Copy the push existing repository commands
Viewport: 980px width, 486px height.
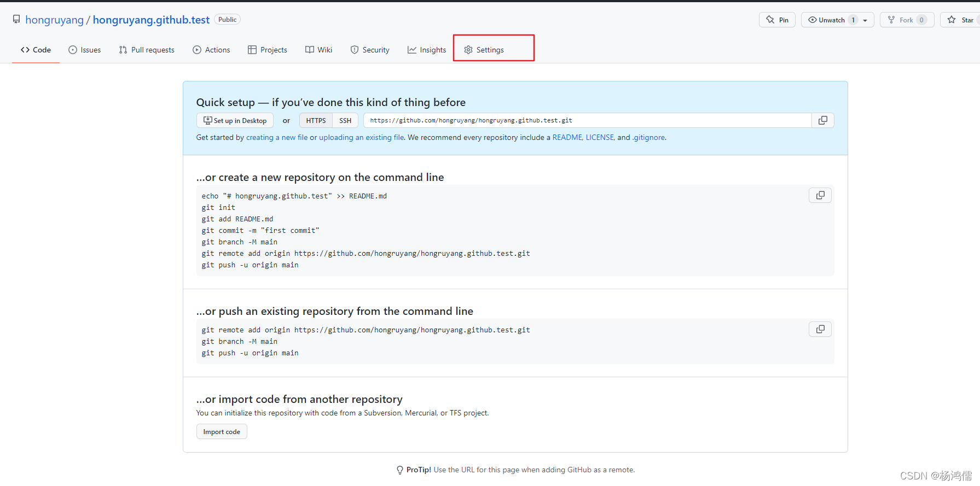[820, 329]
